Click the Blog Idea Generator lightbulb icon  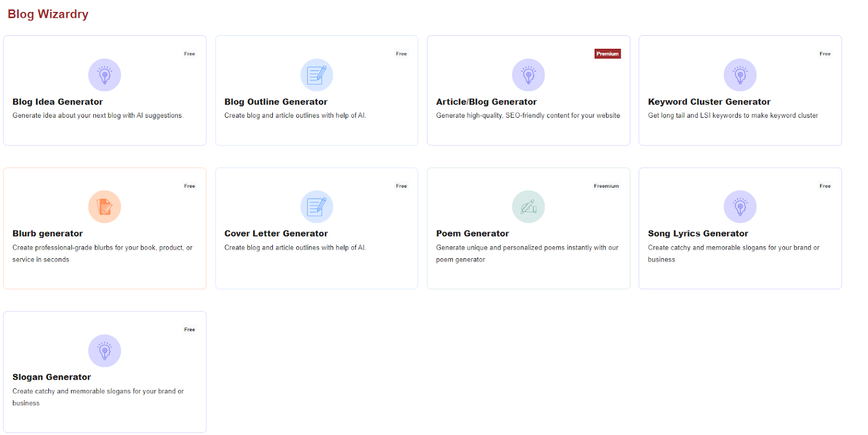pyautogui.click(x=105, y=75)
